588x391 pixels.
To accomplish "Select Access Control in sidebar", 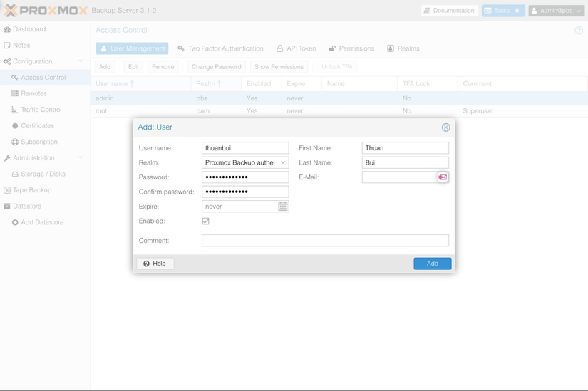I will click(x=45, y=78).
